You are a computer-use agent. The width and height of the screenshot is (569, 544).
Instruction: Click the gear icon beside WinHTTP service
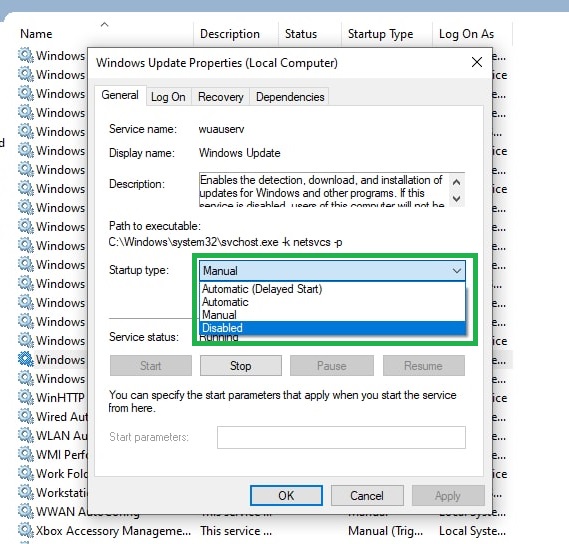26,397
